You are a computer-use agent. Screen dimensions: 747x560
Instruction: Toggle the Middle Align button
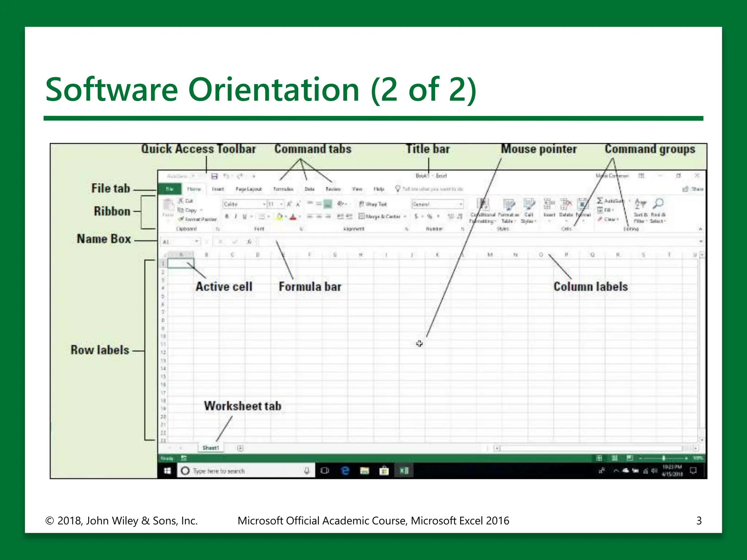(318, 204)
